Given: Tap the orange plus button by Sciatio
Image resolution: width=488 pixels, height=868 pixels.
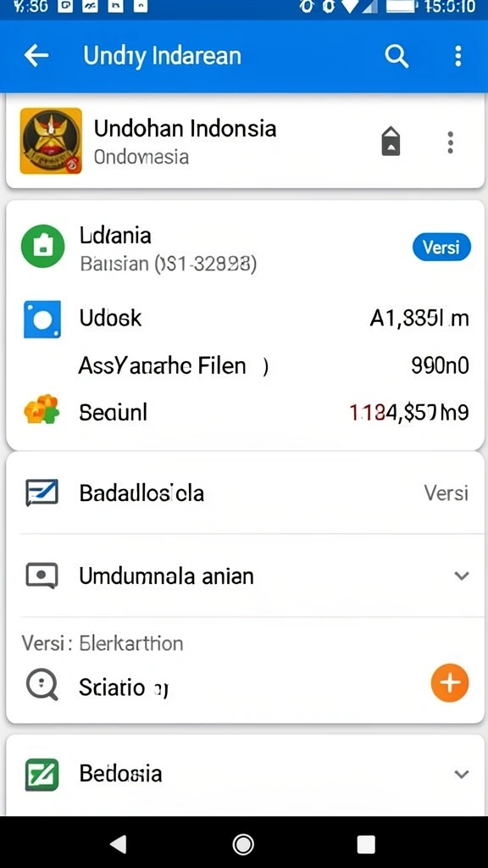Looking at the screenshot, I should click(449, 683).
